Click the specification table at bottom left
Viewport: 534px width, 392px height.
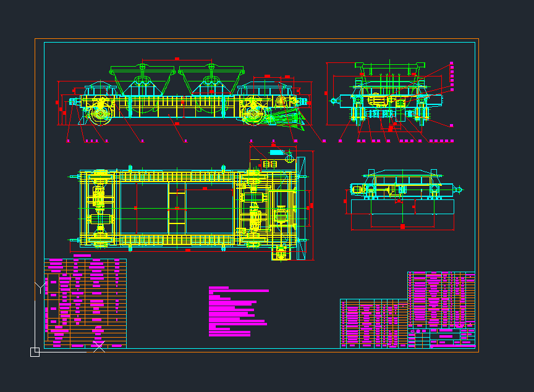click(x=85, y=299)
